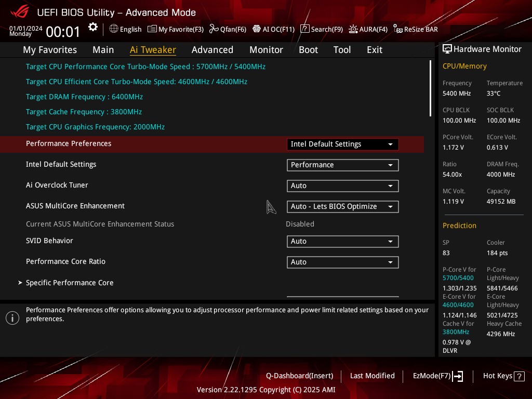Screen dimensions: 532x399
Task: Expand the Ai Overclock Tuner dropdown
Action: click(x=342, y=186)
